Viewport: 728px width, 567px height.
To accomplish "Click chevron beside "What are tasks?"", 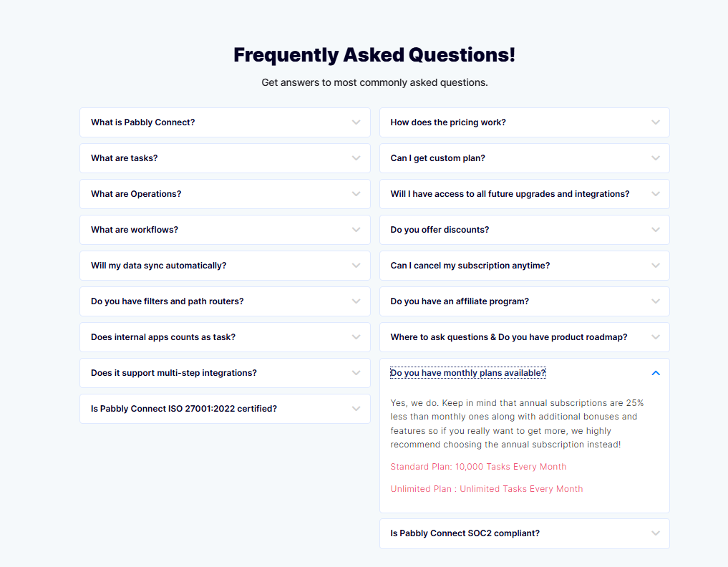I will tap(356, 158).
